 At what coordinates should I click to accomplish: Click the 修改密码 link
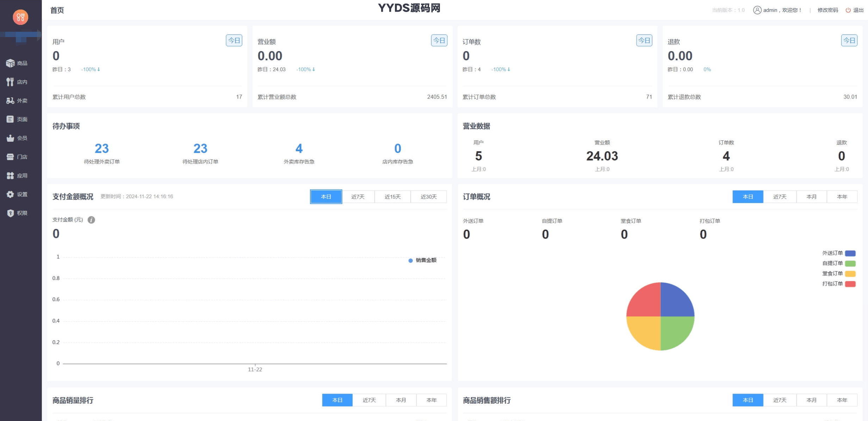[827, 10]
